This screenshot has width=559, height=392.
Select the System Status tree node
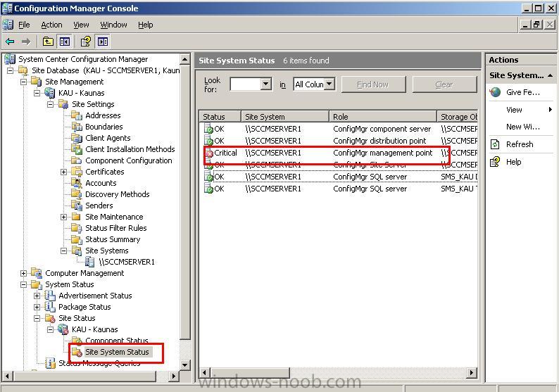point(70,284)
